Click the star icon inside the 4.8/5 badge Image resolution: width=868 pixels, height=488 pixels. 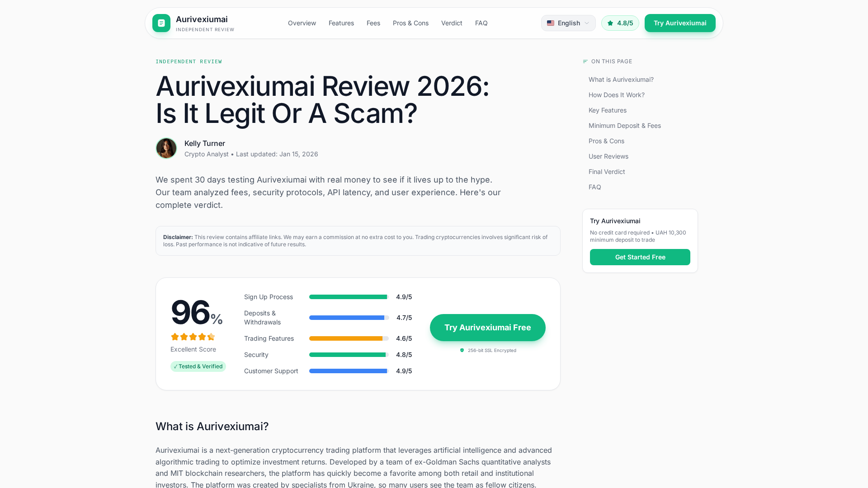pyautogui.click(x=610, y=23)
